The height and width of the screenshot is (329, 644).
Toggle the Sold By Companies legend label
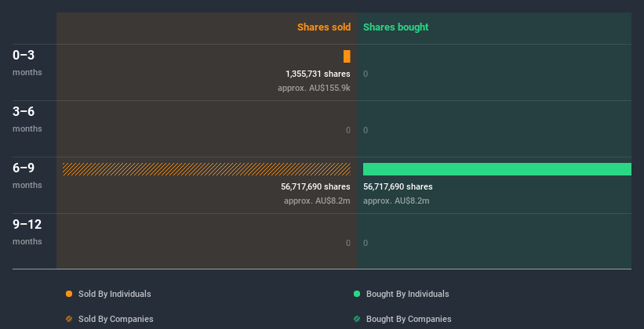[116, 319]
